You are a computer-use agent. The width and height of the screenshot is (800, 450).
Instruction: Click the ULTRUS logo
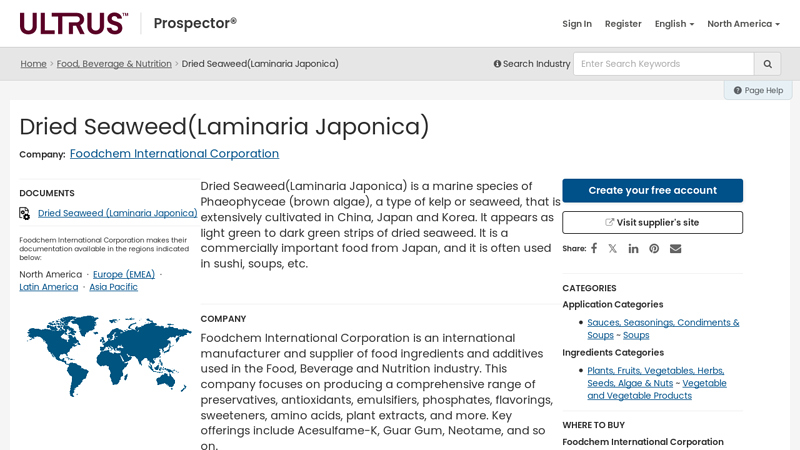pyautogui.click(x=73, y=23)
